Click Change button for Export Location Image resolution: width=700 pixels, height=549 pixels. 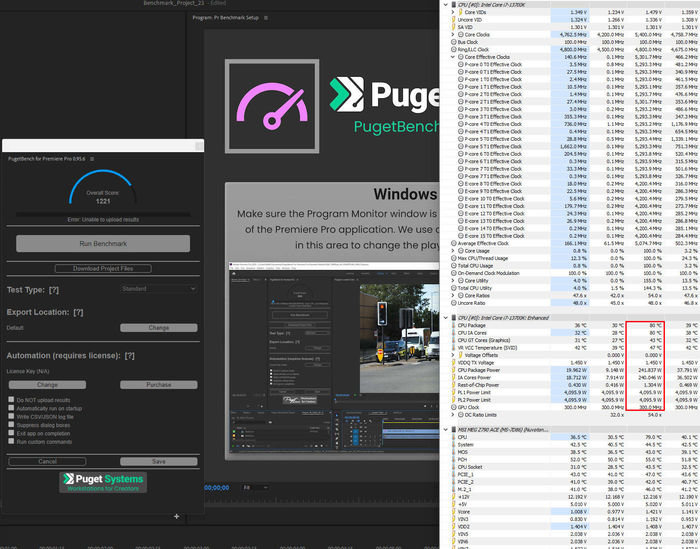pos(158,328)
